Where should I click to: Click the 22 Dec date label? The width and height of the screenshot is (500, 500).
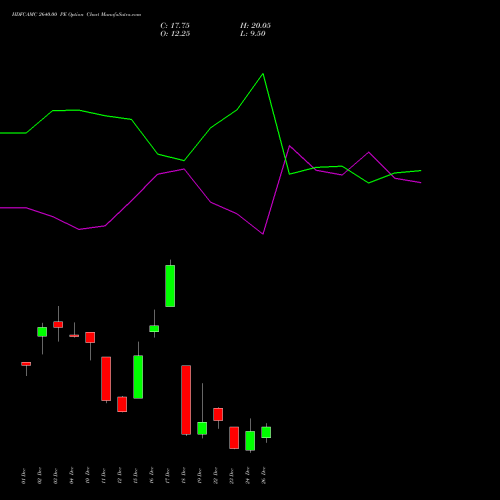(x=215, y=476)
